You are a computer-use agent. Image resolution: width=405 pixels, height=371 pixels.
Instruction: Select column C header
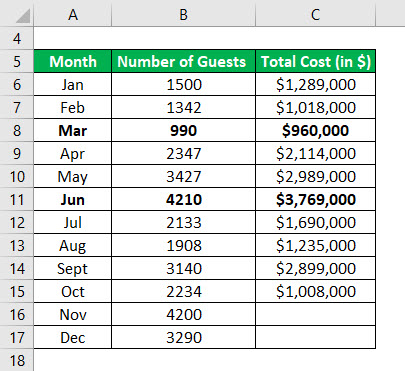(x=315, y=14)
